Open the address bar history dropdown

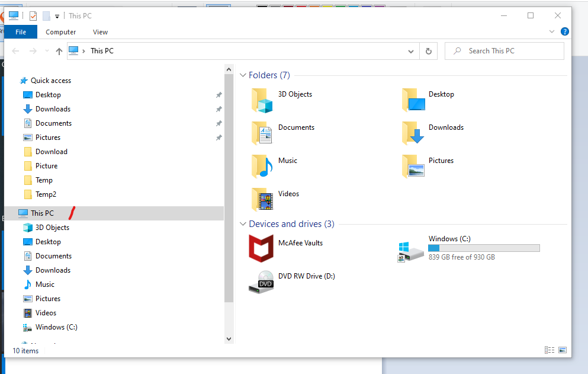[411, 52]
